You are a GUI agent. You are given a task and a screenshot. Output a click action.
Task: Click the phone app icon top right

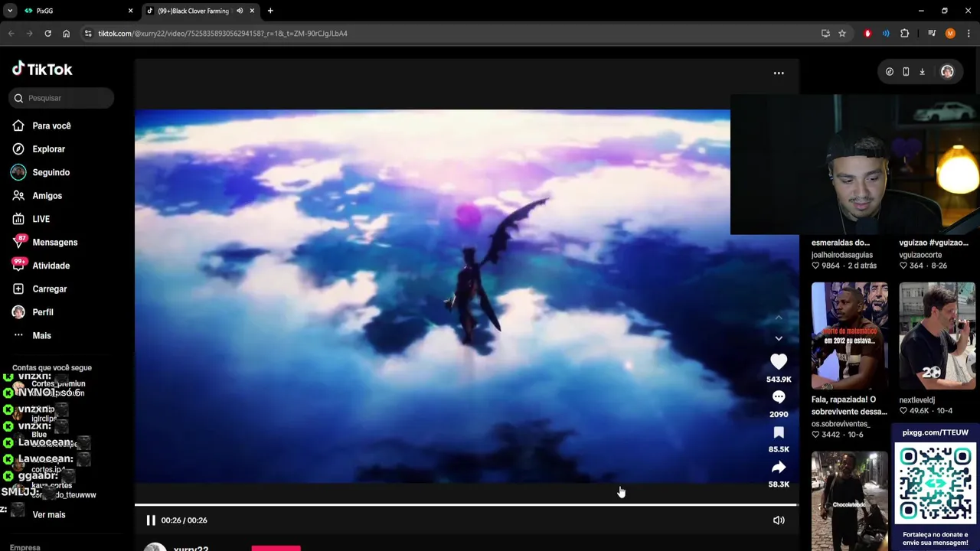[906, 72]
